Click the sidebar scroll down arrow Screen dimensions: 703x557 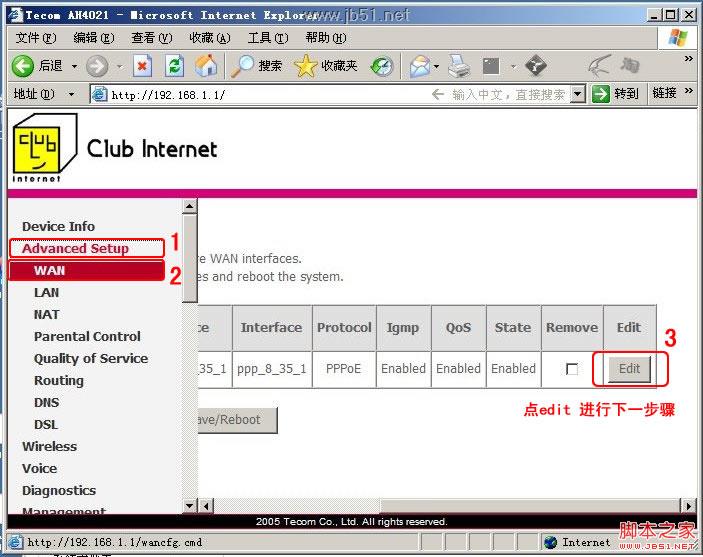pyautogui.click(x=190, y=506)
